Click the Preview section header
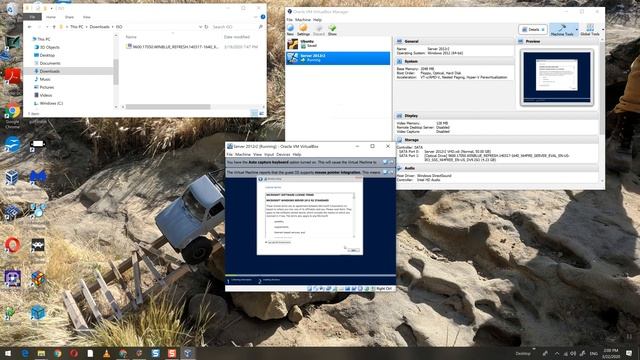 click(x=557, y=41)
